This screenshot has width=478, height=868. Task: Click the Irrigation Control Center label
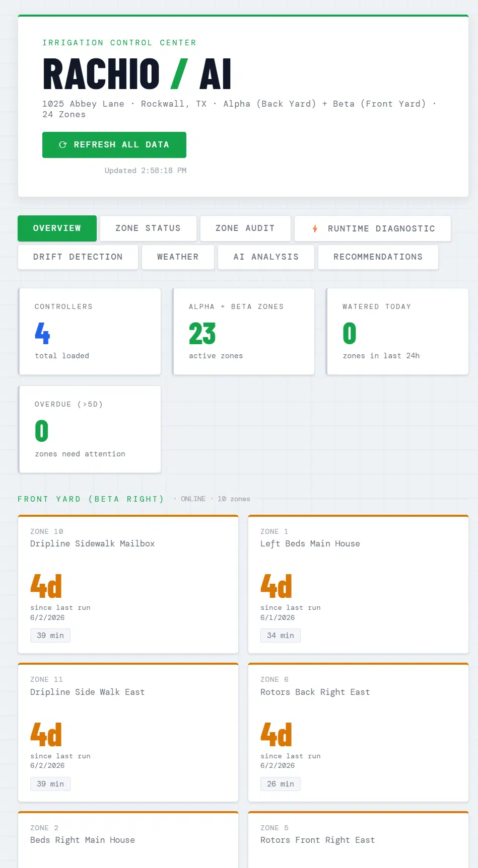(x=119, y=43)
